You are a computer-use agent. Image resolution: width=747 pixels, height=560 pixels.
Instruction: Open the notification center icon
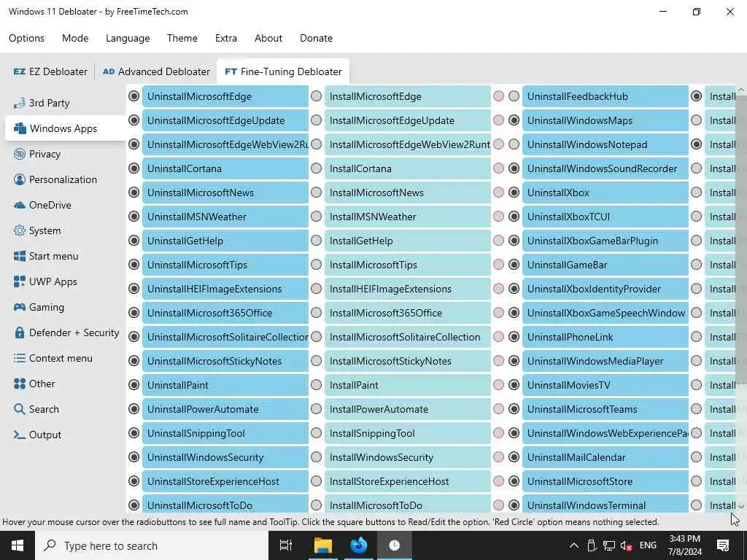[723, 545]
